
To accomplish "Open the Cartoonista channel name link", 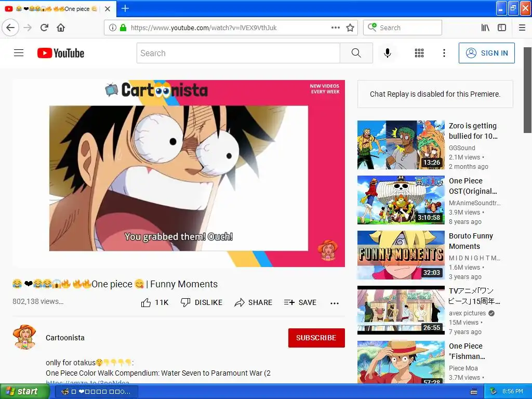I will [x=65, y=338].
